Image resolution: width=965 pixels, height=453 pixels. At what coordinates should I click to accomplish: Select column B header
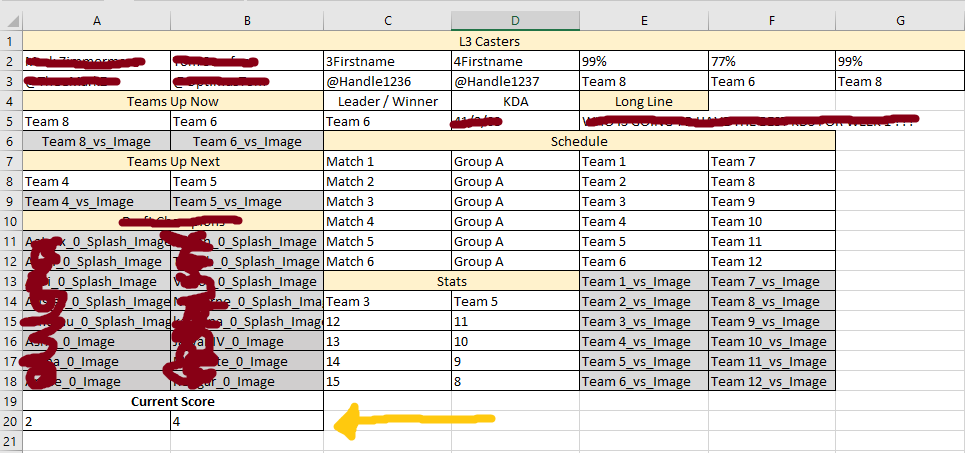click(247, 21)
